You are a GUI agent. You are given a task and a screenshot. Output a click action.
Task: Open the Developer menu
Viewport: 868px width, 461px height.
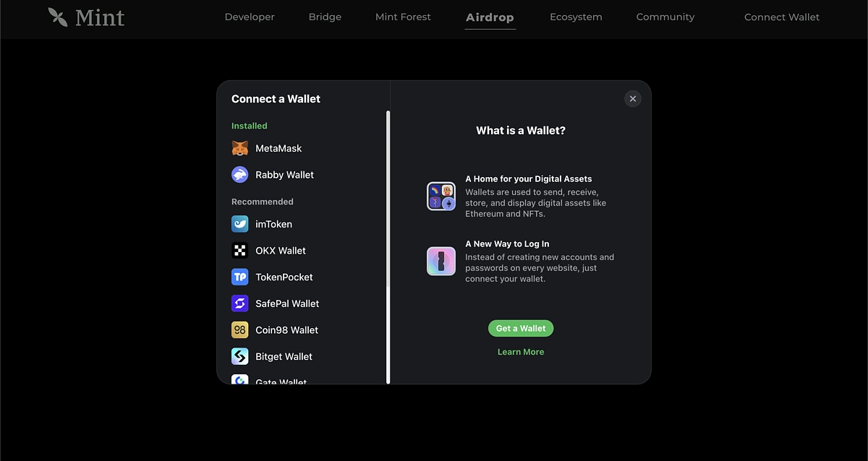click(x=250, y=17)
